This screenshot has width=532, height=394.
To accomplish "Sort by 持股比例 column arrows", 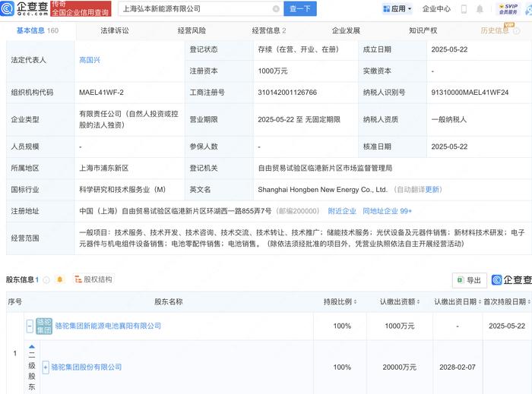I will [355, 301].
